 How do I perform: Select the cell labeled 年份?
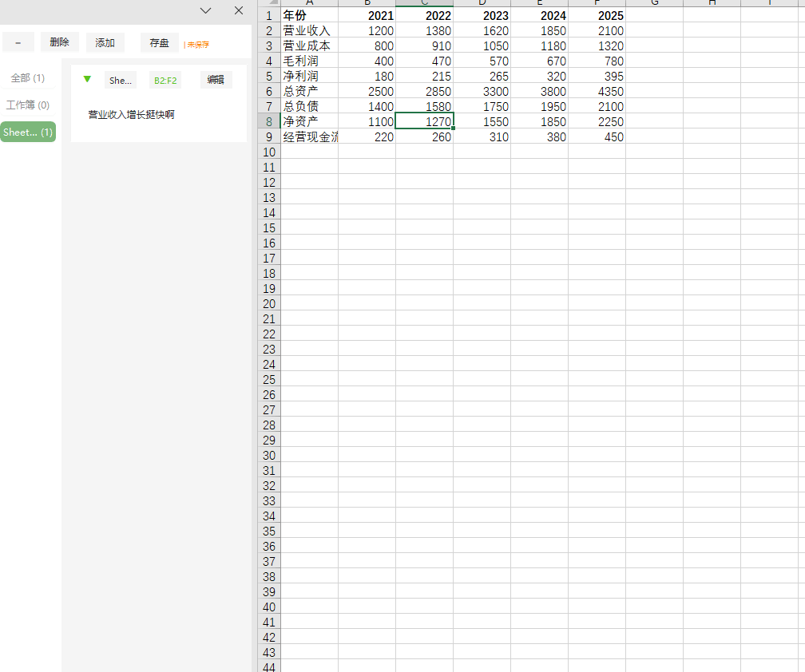click(x=310, y=15)
